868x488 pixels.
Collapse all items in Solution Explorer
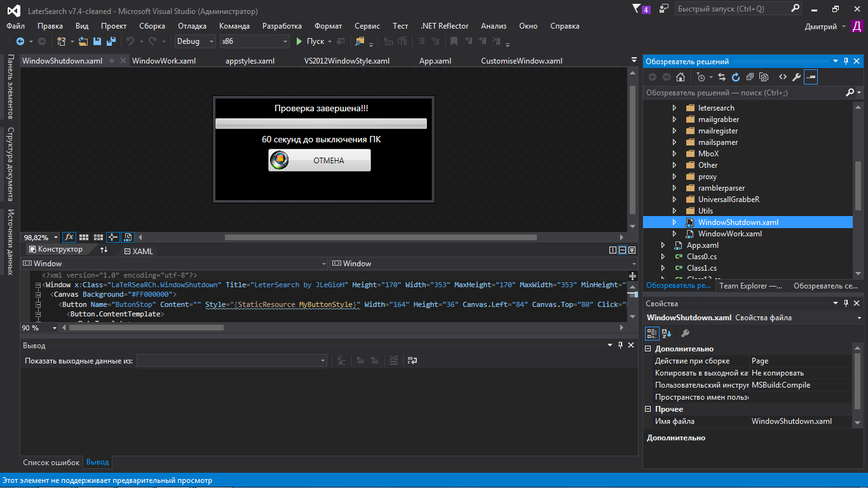750,77
